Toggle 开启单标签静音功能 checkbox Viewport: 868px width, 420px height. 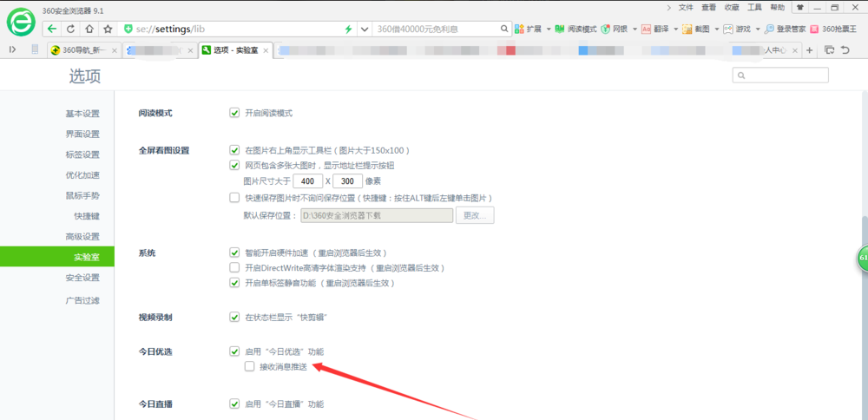[233, 283]
